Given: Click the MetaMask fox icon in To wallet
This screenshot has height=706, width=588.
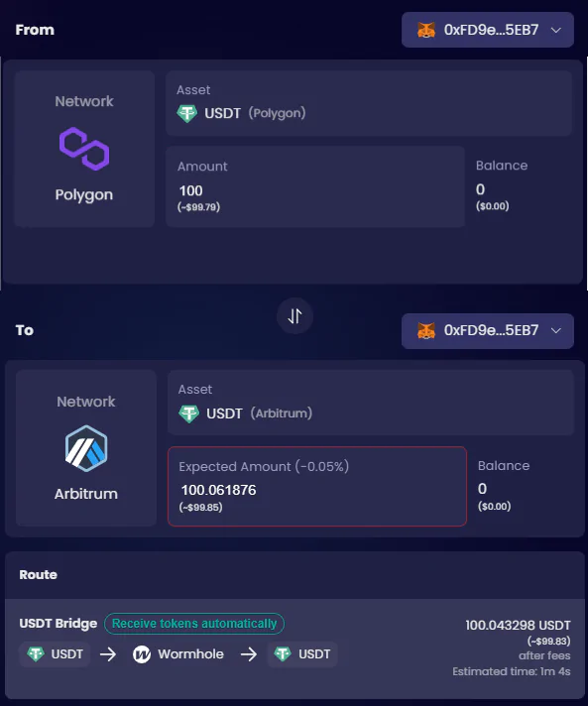Looking at the screenshot, I should pyautogui.click(x=426, y=330).
